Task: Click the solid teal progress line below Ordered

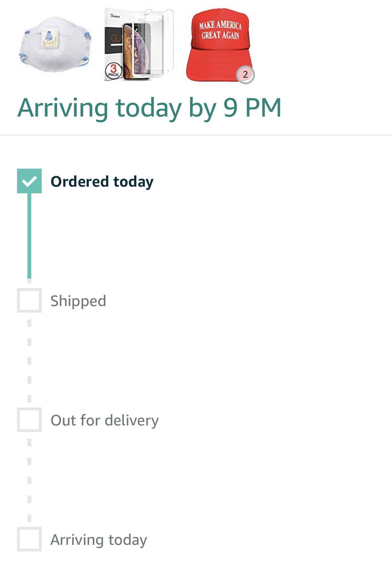Action: click(29, 236)
